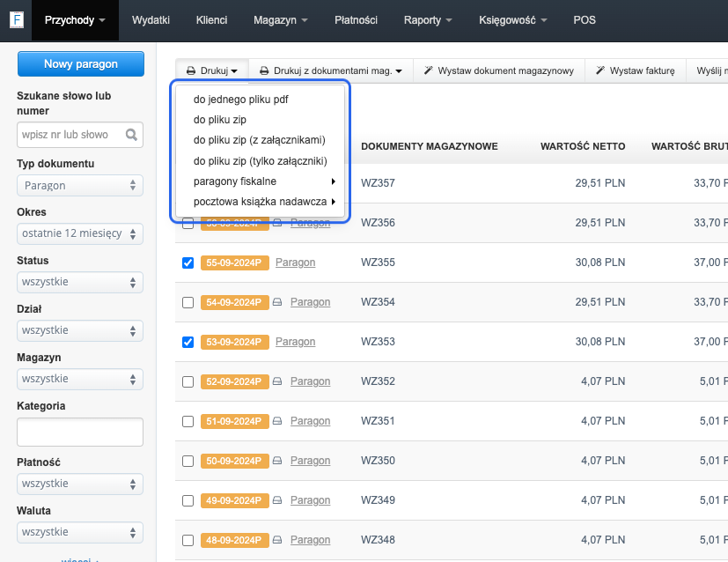
Task: Click the WZ357 warehouse document
Action: click(378, 183)
